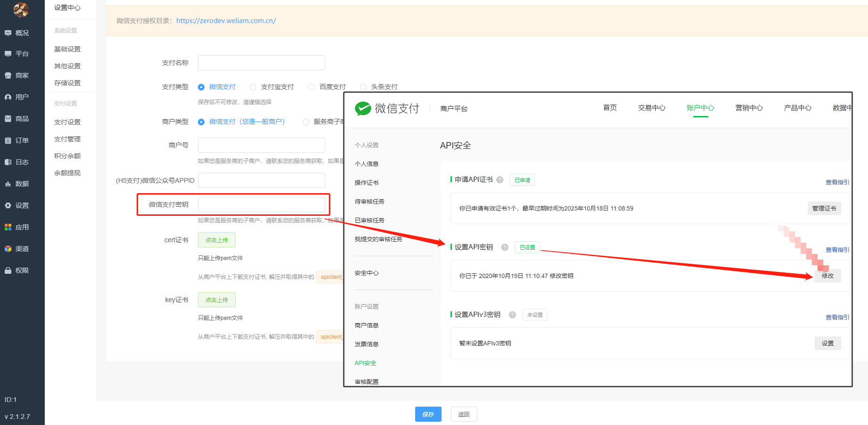Open 权限 lock icon in sidebar
This screenshot has width=868, height=425.
[8, 270]
